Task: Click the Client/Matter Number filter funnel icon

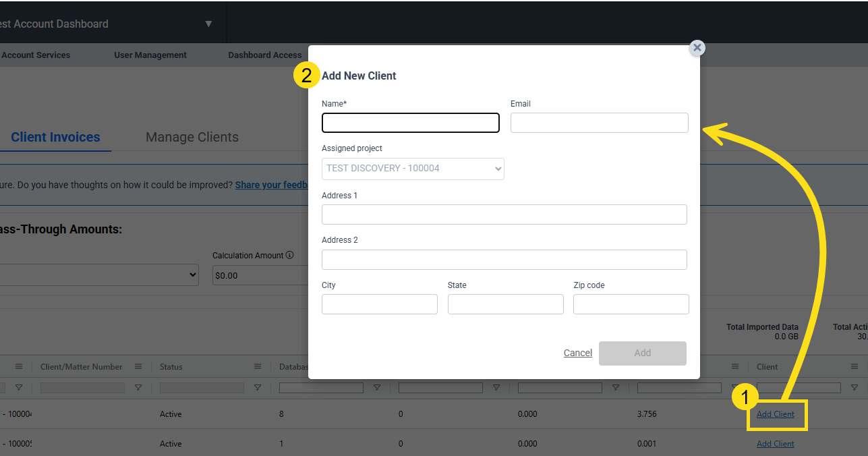Action: click(x=138, y=388)
